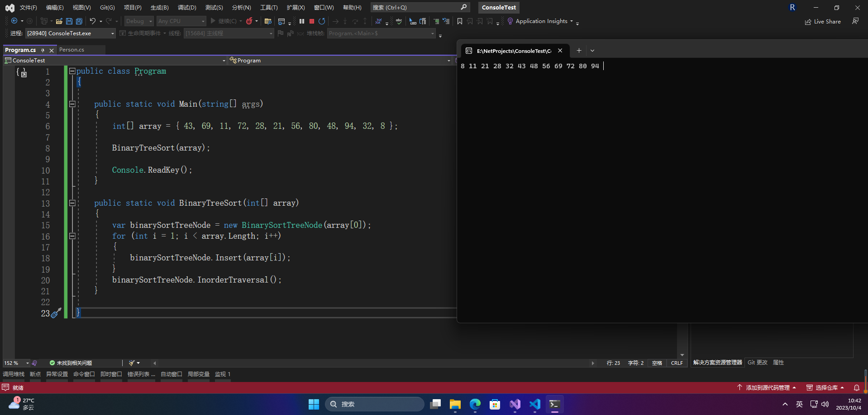The height and width of the screenshot is (415, 868).
Task: Collapse the for loop outline on line 16
Action: pyautogui.click(x=72, y=236)
